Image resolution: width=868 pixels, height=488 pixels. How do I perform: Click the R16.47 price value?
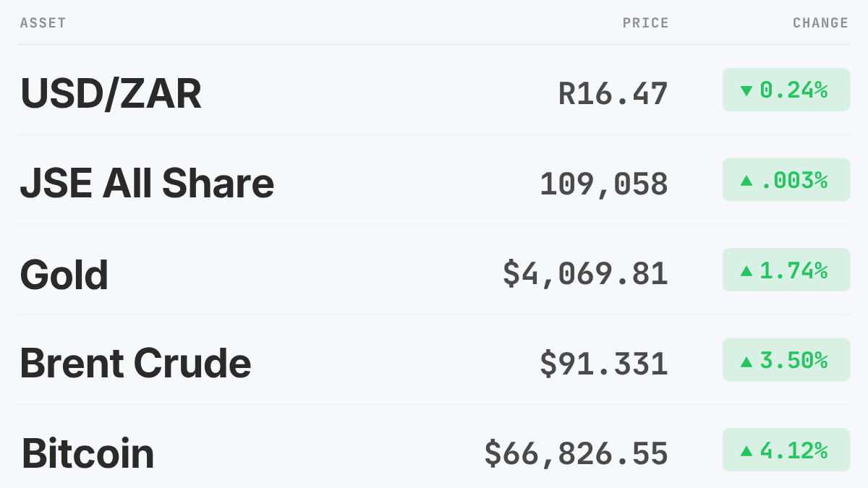coord(613,93)
